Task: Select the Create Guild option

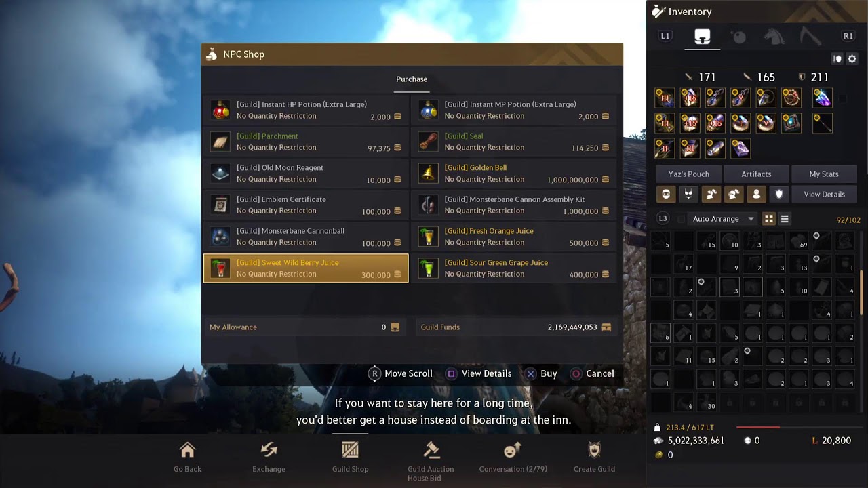Action: 594,457
